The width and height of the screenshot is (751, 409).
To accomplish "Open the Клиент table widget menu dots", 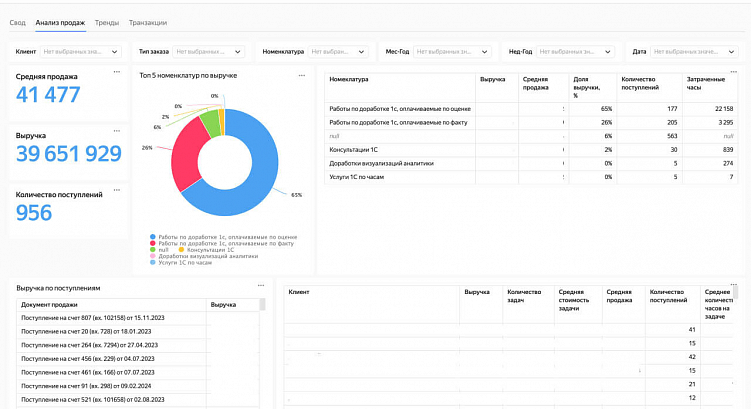I will [734, 284].
